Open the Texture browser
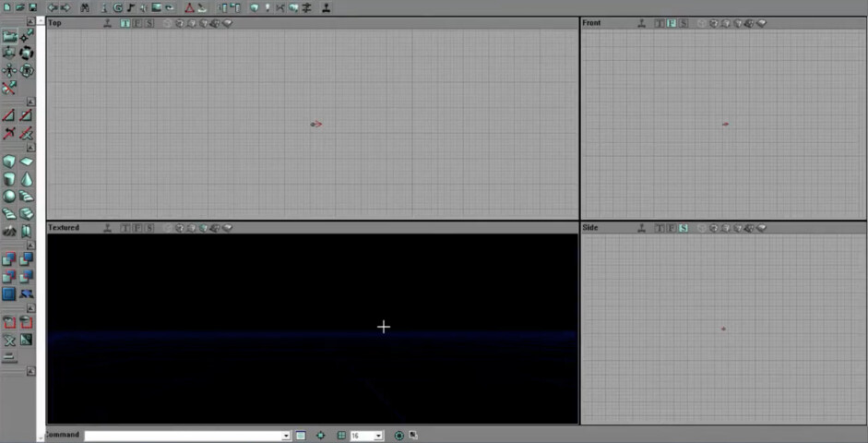Viewport: 868px width, 443px height. click(x=156, y=7)
